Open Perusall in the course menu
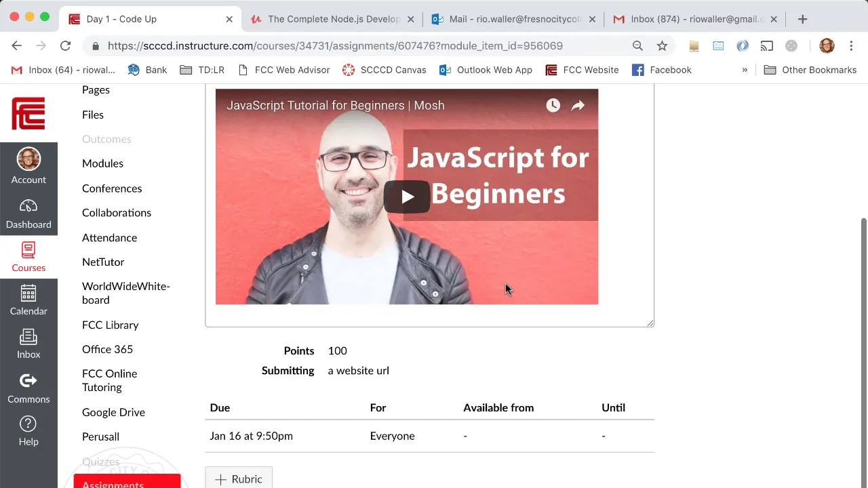The image size is (868, 488). point(100,436)
